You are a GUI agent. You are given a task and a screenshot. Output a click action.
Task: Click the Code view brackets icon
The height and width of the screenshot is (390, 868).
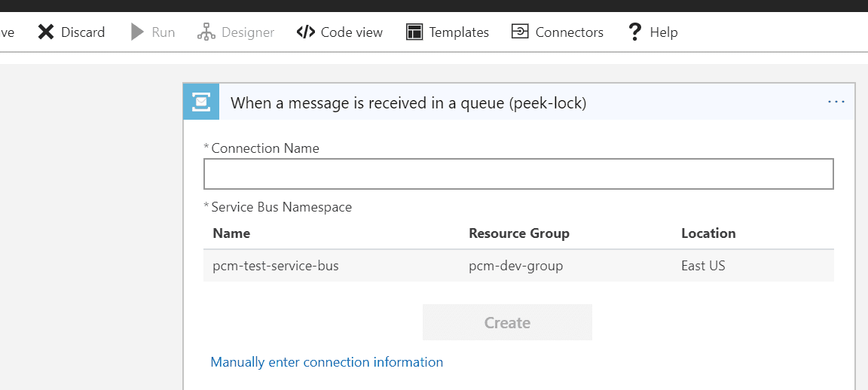point(306,32)
